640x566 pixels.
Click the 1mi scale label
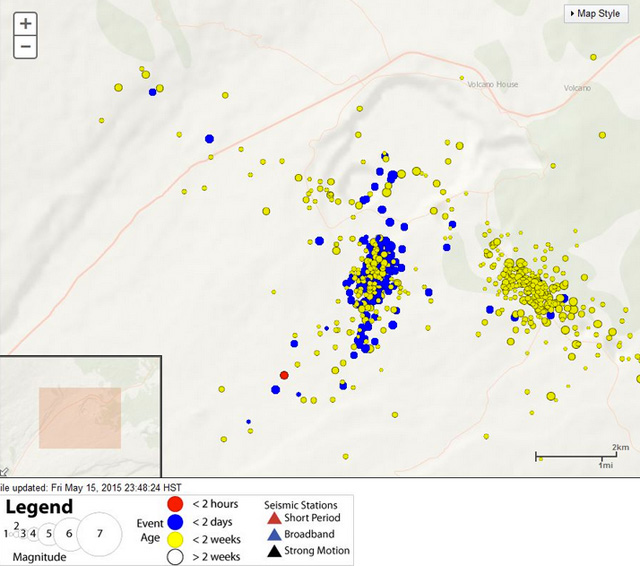click(606, 465)
